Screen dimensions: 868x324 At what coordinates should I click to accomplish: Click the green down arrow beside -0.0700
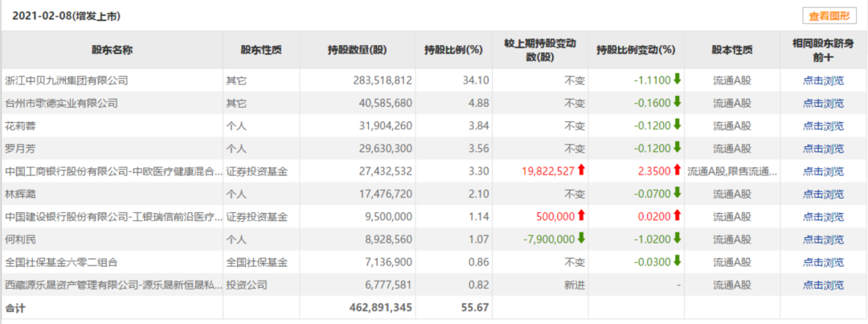pos(677,193)
